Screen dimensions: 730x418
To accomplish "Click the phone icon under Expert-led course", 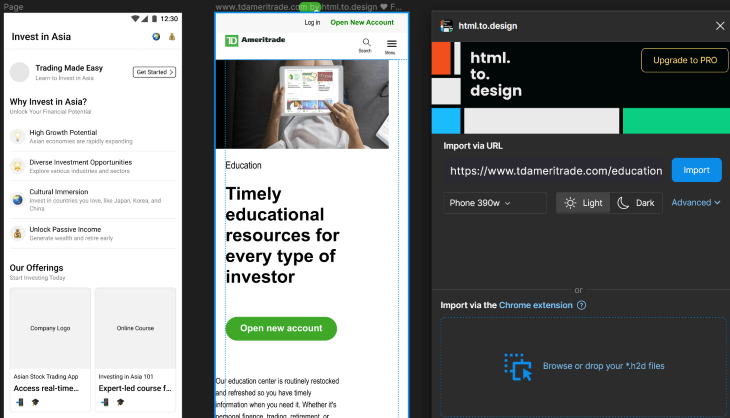I will 105,402.
